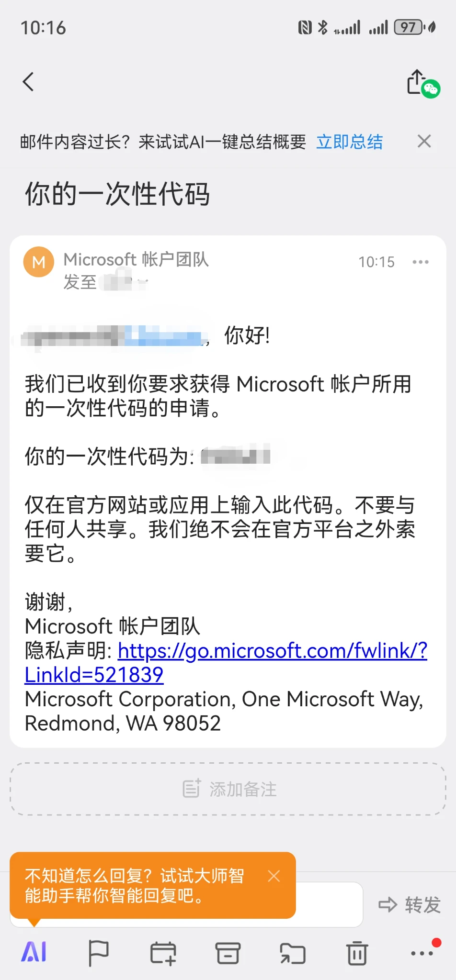Share email via the WeChat share icon
Viewport: 456px width, 980px height.
[x=422, y=83]
